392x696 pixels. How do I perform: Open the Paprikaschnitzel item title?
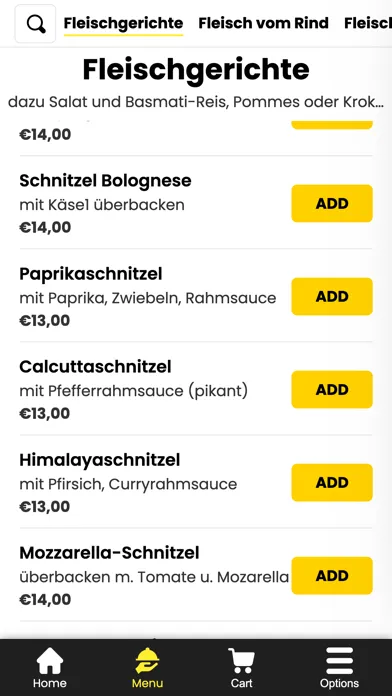[91, 274]
